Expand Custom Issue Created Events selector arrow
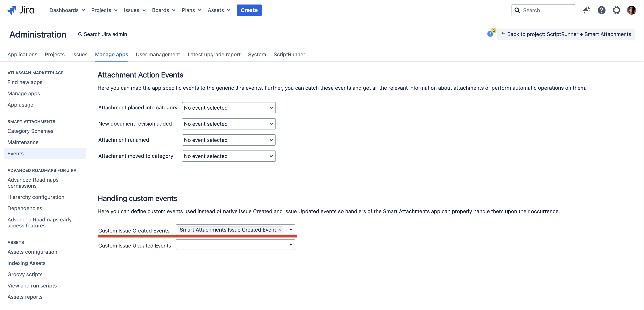The image size is (644, 310). point(290,230)
